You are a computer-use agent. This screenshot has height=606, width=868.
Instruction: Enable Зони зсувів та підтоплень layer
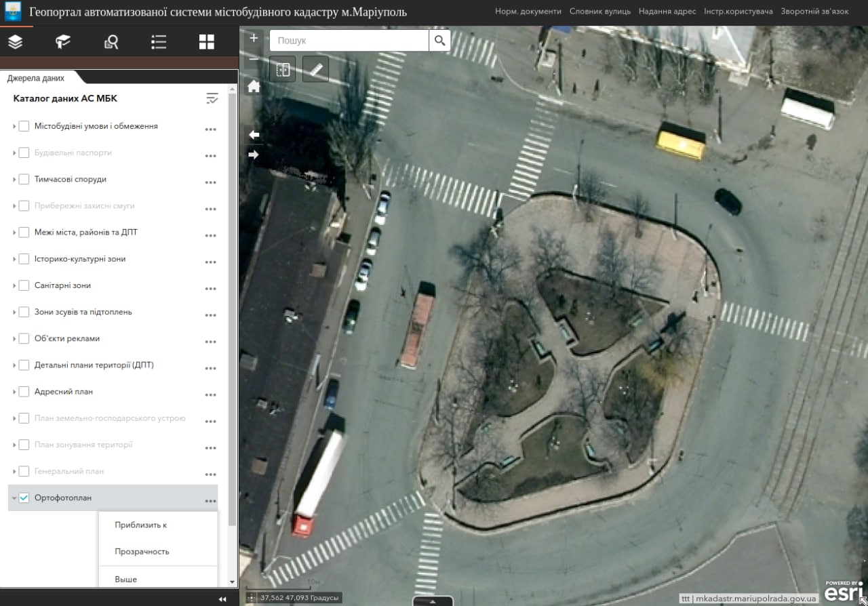(x=24, y=312)
